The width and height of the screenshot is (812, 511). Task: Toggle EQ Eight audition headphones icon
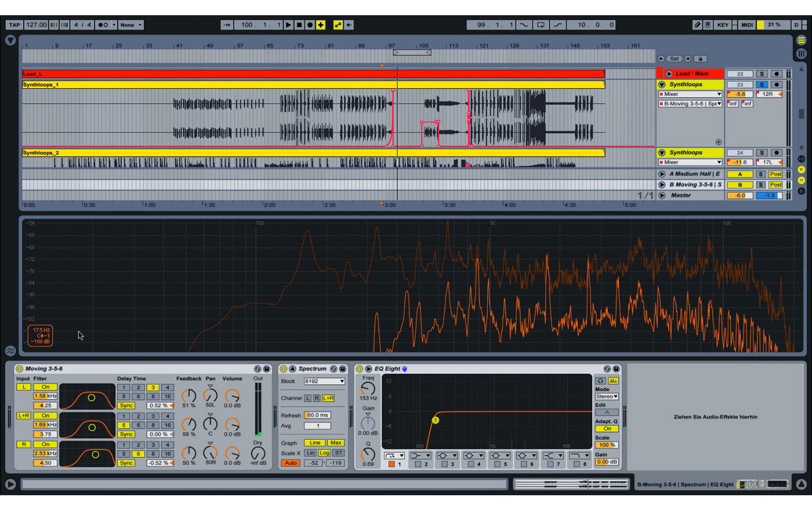(x=600, y=381)
